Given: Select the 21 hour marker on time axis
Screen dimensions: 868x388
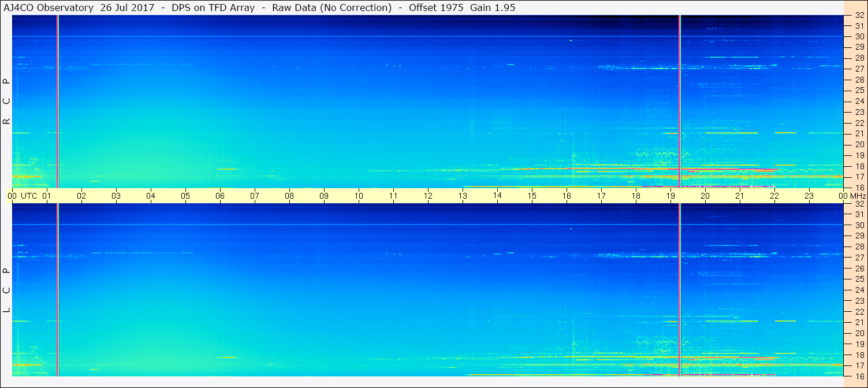Looking at the screenshot, I should coord(740,196).
